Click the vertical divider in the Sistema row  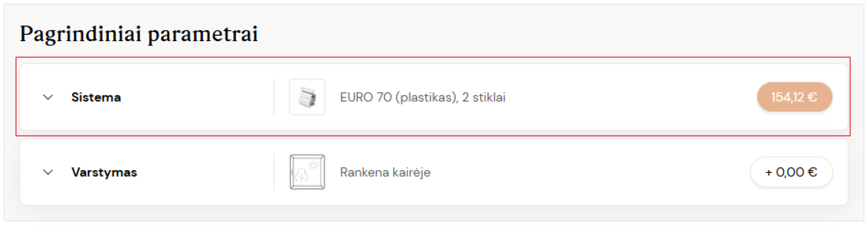pyautogui.click(x=274, y=97)
